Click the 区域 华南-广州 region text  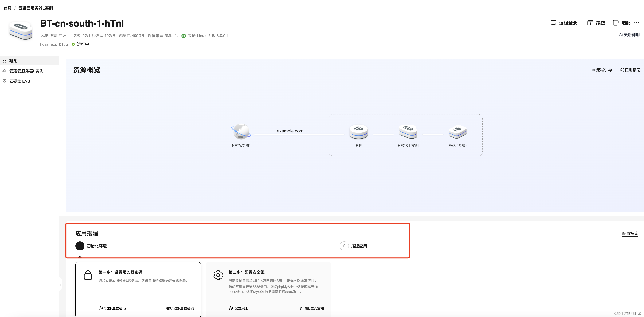click(53, 36)
